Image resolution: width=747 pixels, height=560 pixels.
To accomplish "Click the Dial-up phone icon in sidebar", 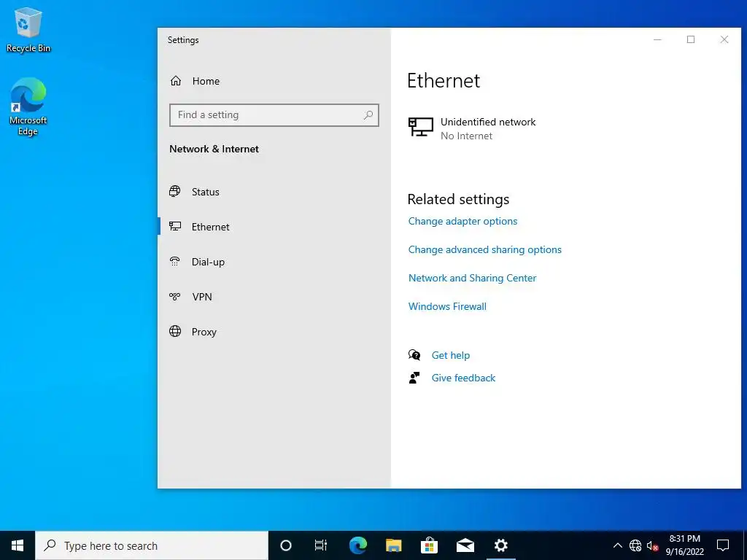I will [175, 262].
